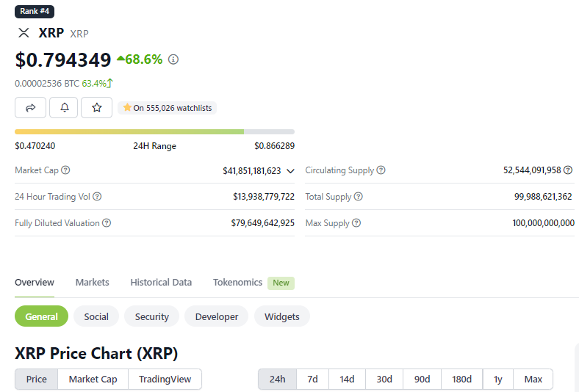This screenshot has height=392, width=579.
Task: Open the Overview tab
Action: click(35, 283)
